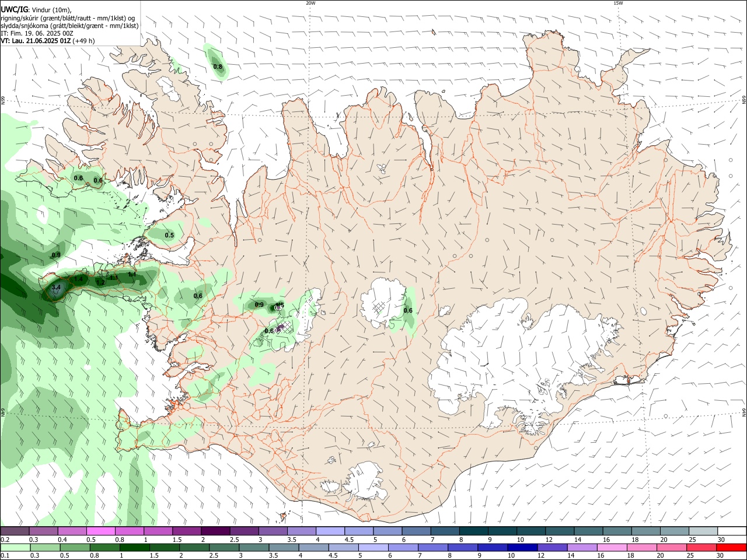The height and width of the screenshot is (560, 747).
Task: Click the 15W longitude label
Action: [618, 3]
